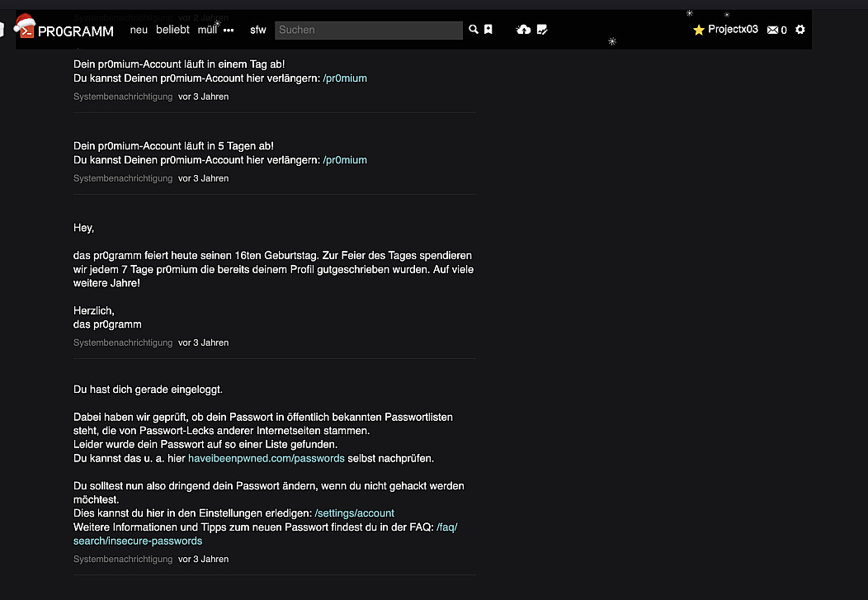Click the cloud upload icon
The image size is (868, 600).
523,30
